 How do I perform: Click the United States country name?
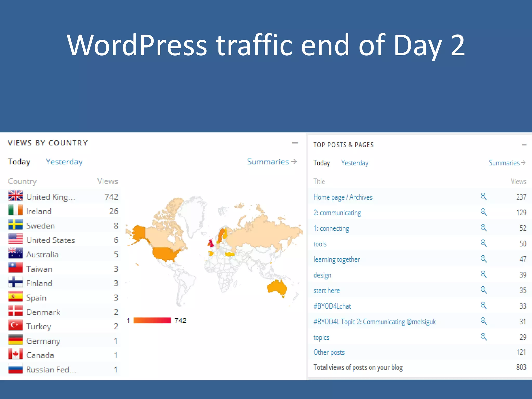tap(51, 240)
